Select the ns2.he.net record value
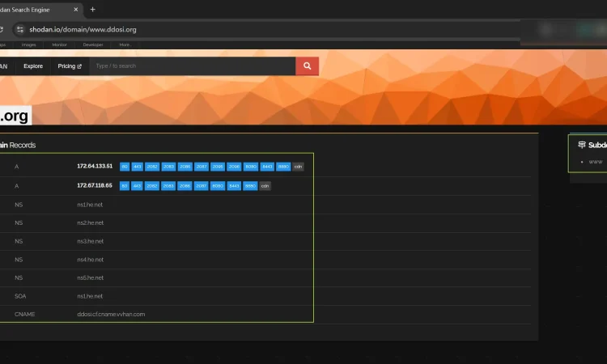The width and height of the screenshot is (607, 364). pyautogui.click(x=90, y=222)
